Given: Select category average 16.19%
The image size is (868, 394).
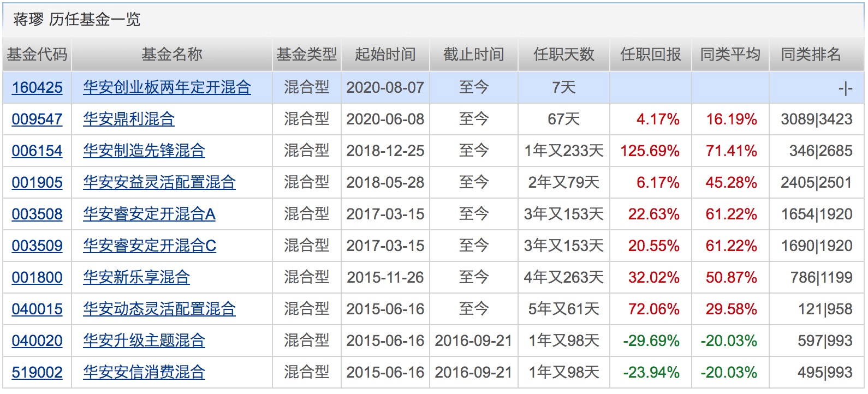Looking at the screenshot, I should click(x=732, y=119).
